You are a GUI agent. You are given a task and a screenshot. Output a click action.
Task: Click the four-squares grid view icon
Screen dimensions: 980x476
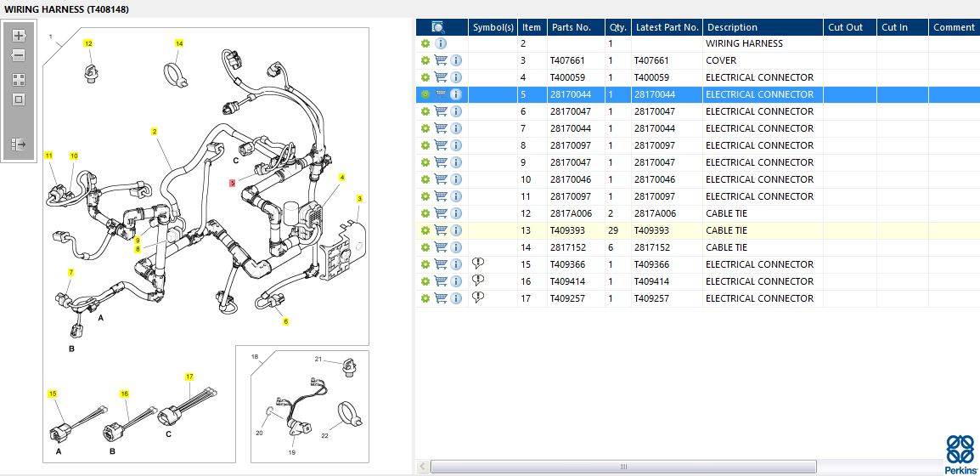(x=19, y=79)
